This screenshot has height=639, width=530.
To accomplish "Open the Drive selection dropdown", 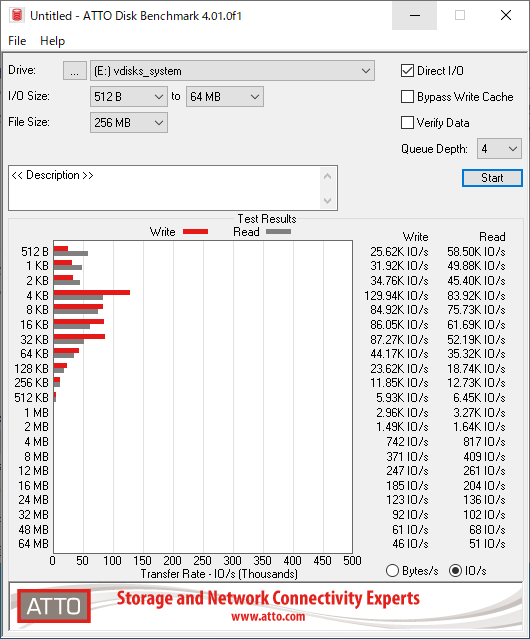I will 232,71.
